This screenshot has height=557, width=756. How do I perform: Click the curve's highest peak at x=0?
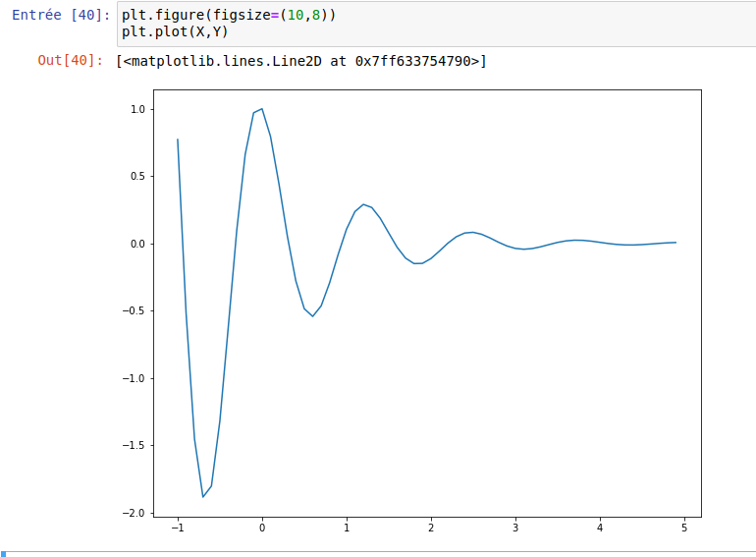tap(261, 109)
